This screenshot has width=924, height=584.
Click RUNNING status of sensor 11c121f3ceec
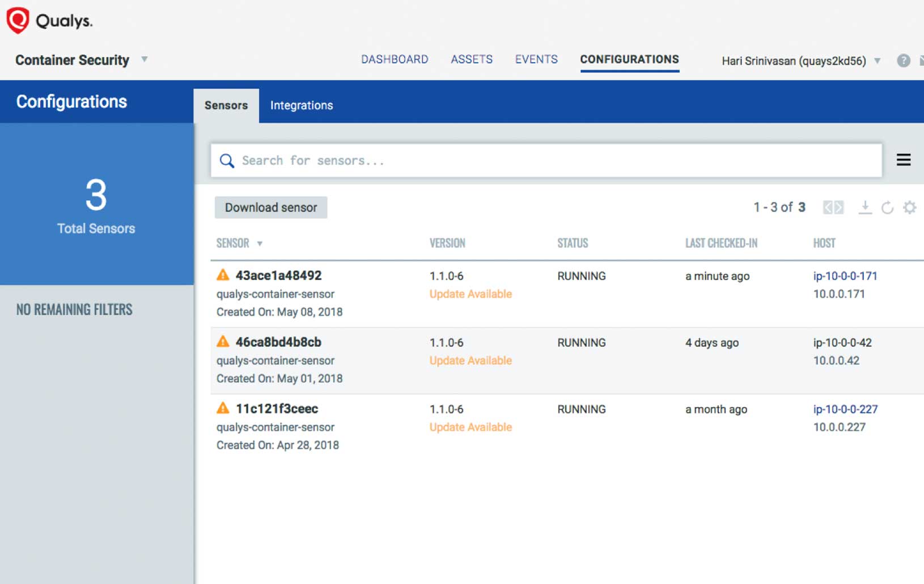(x=582, y=409)
